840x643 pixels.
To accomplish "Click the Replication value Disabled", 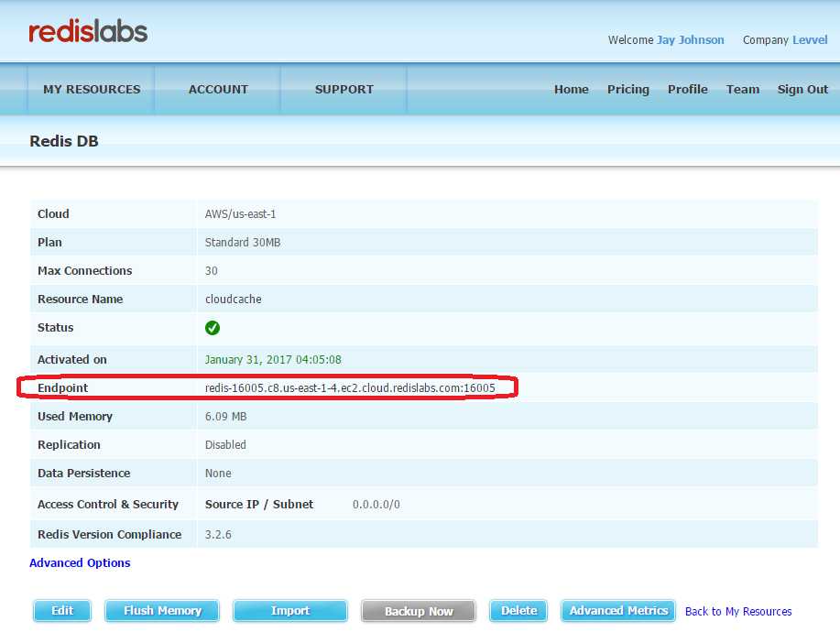I will (225, 445).
